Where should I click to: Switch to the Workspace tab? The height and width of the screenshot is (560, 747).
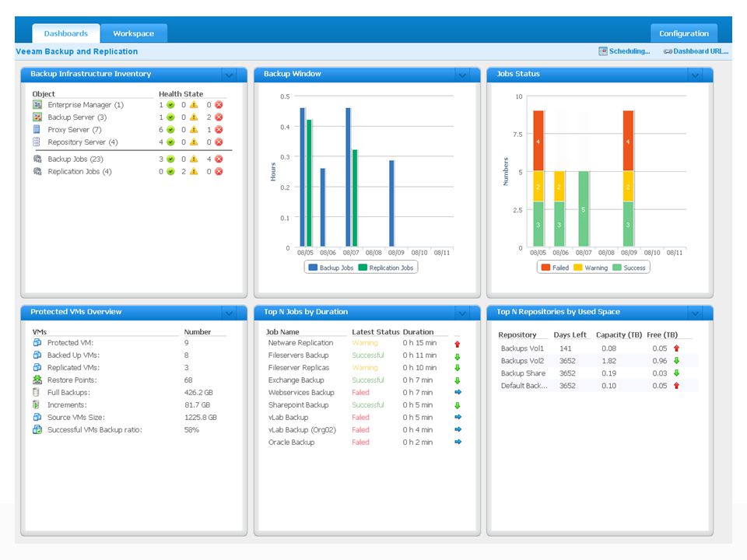(133, 33)
